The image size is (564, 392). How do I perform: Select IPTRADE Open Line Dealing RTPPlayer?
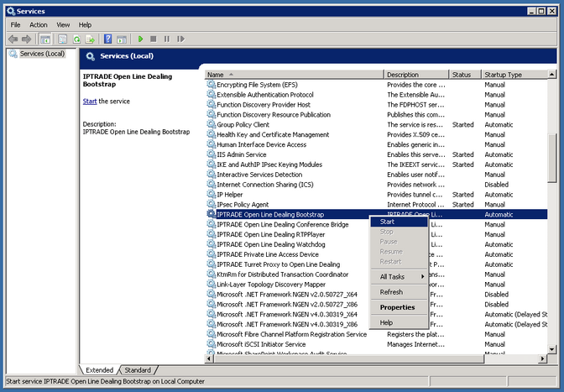271,234
